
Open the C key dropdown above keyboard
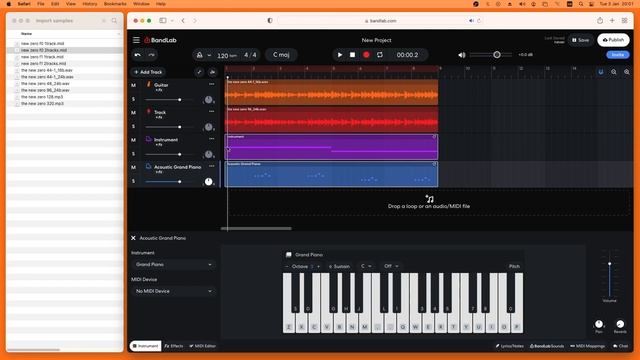(x=366, y=266)
